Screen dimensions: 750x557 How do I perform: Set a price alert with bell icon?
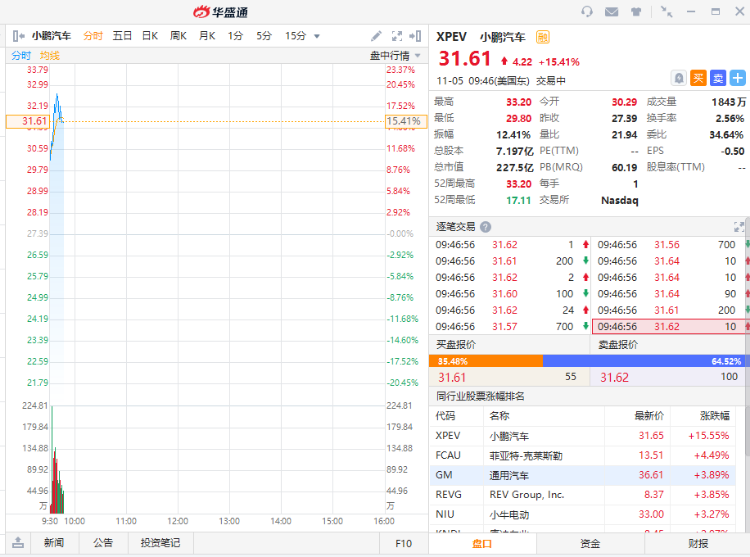679,78
